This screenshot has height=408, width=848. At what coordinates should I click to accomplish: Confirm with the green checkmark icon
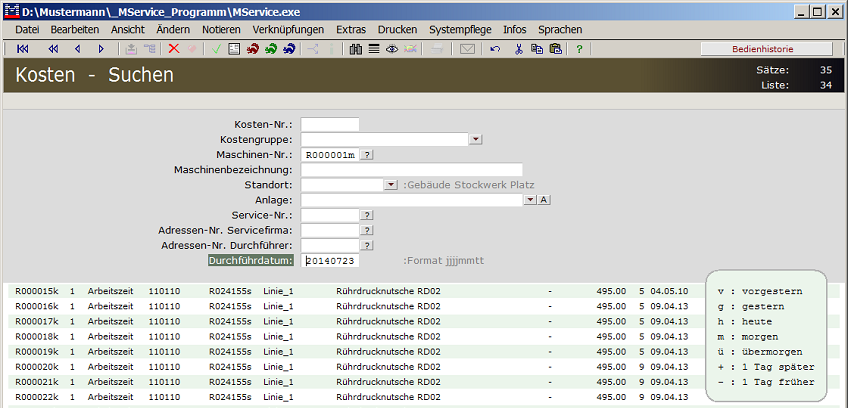216,48
